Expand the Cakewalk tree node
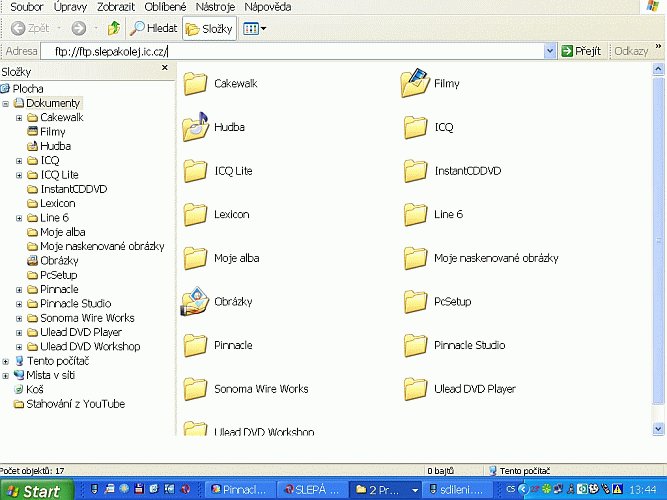667x500 pixels. [x=19, y=118]
